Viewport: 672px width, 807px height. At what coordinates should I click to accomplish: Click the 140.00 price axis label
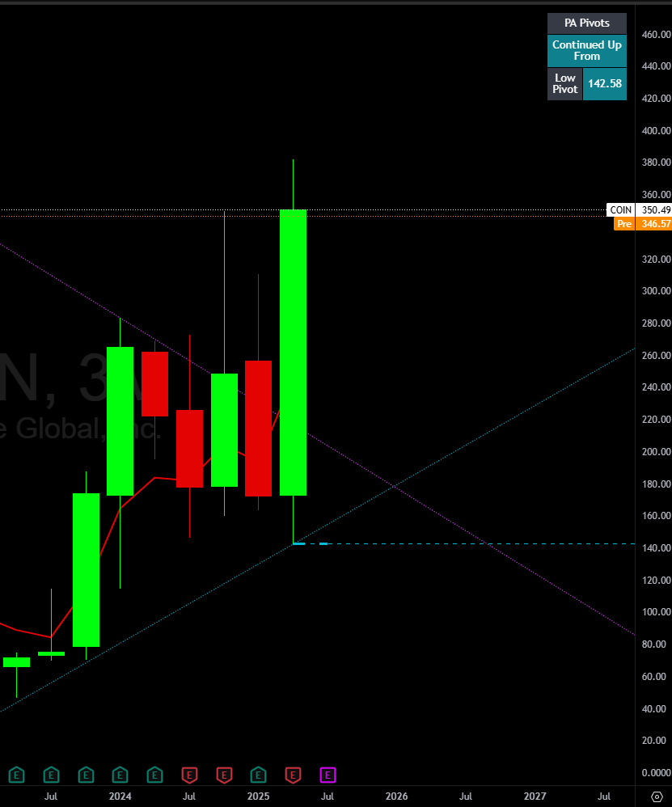(656, 547)
